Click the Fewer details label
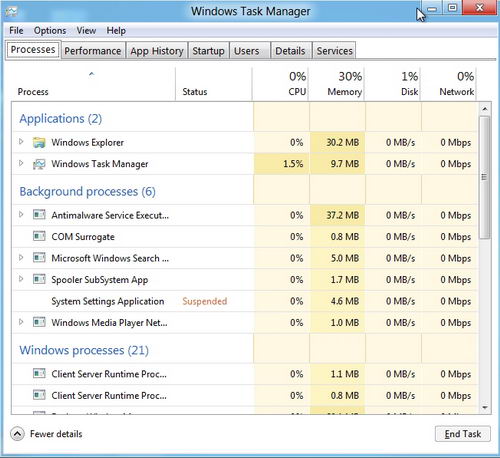The height and width of the screenshot is (458, 500). click(x=56, y=434)
